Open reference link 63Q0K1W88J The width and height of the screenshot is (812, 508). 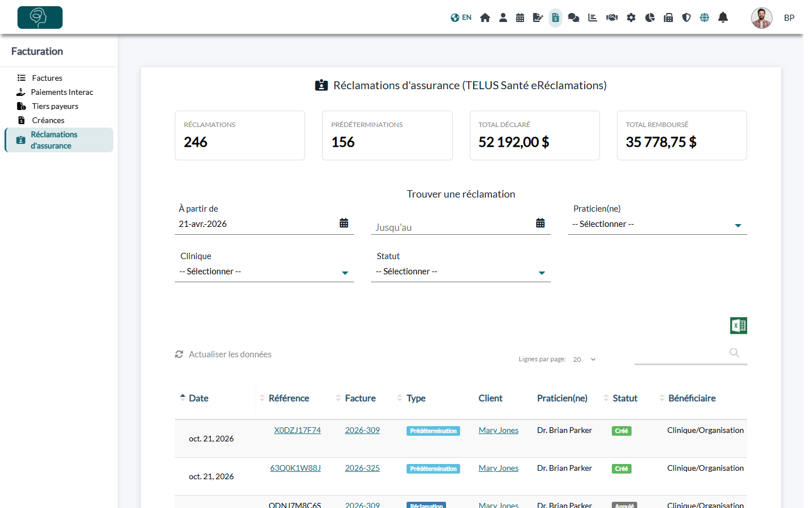pyautogui.click(x=295, y=468)
